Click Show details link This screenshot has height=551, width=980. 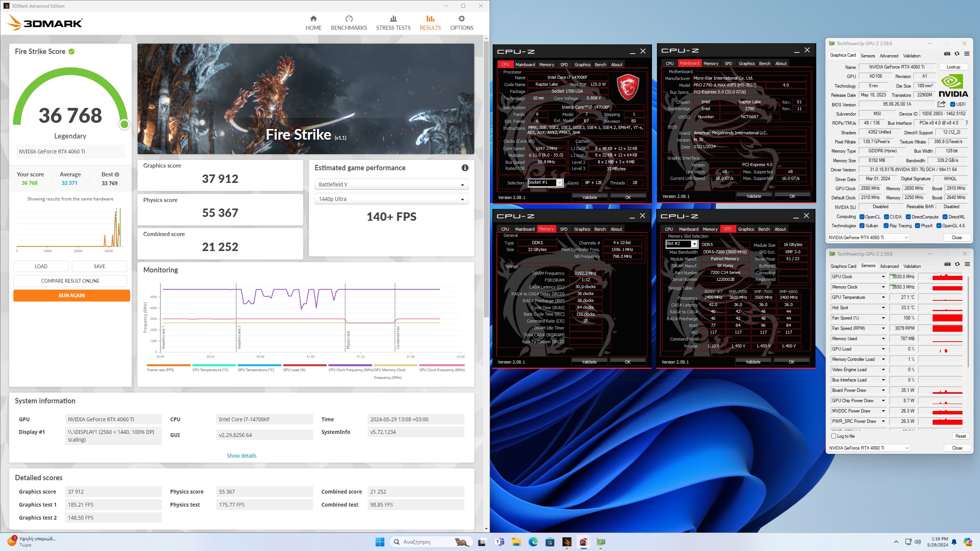tap(242, 456)
